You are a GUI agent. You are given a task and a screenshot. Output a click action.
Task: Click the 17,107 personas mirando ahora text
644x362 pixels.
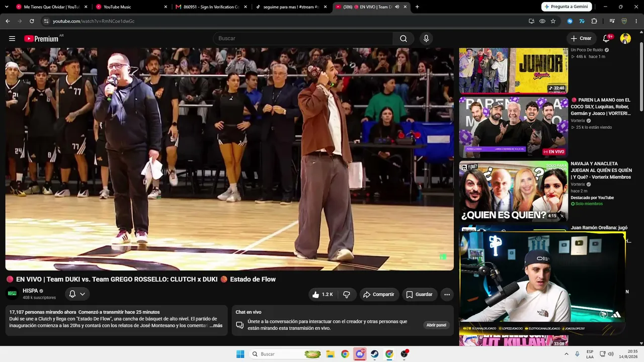(x=43, y=312)
